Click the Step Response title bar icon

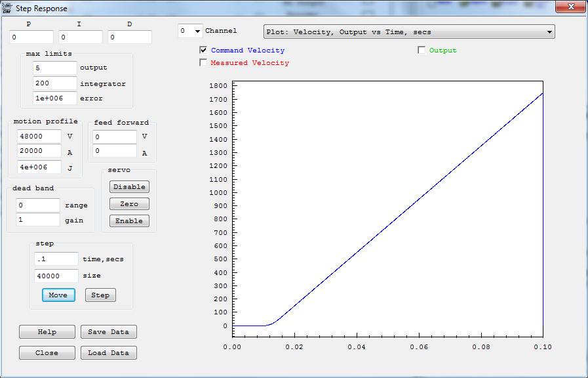(x=7, y=8)
